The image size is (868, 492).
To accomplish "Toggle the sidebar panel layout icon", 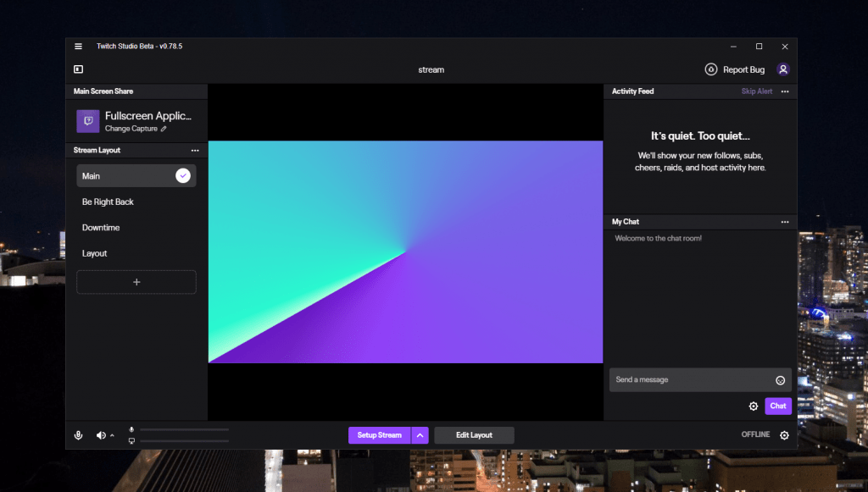I will pyautogui.click(x=79, y=69).
